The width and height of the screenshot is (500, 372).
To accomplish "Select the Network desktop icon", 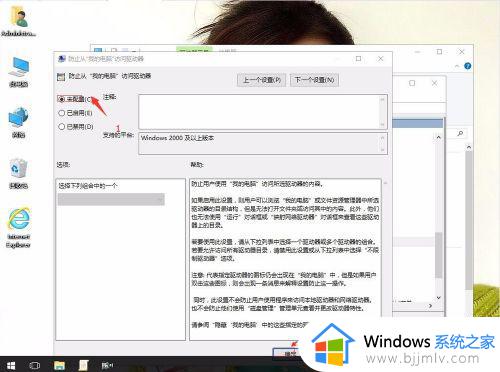I will click(x=19, y=122).
